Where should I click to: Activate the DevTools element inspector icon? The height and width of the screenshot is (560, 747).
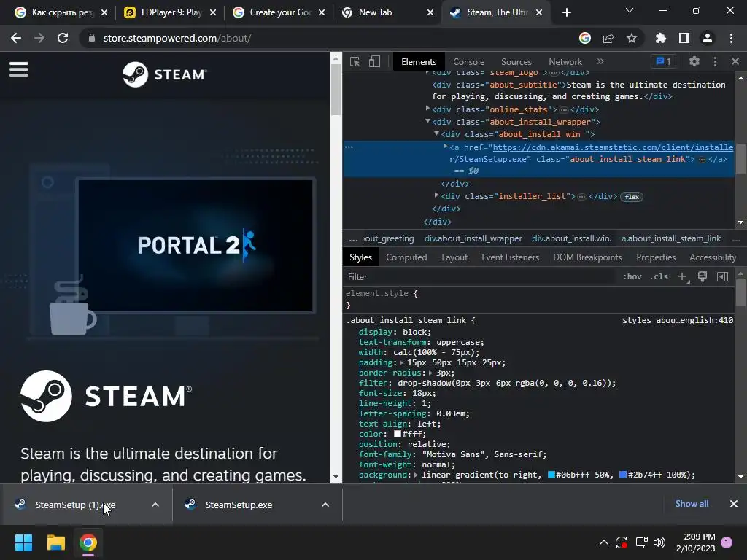click(x=355, y=61)
